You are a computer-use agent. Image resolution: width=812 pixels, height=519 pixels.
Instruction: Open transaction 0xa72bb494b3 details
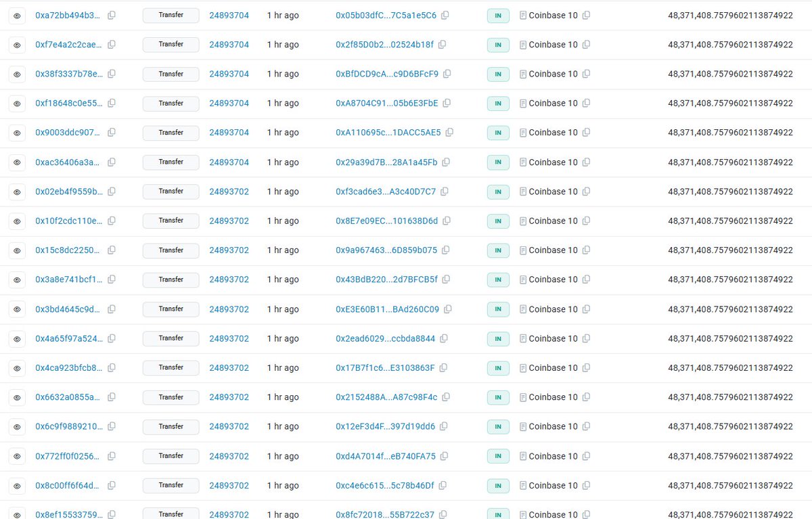coord(69,15)
